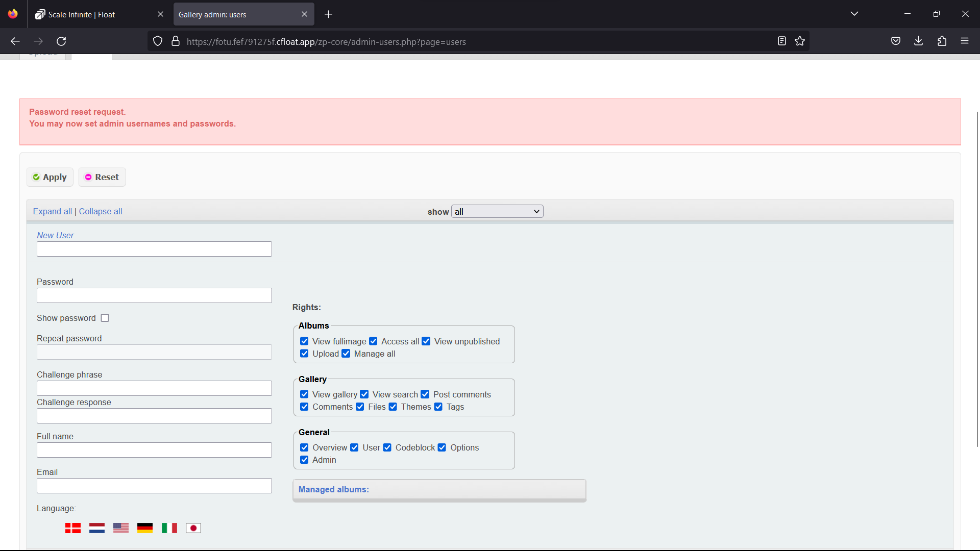This screenshot has width=980, height=551.
Task: Uncheck the Manage all albums right
Action: click(346, 354)
